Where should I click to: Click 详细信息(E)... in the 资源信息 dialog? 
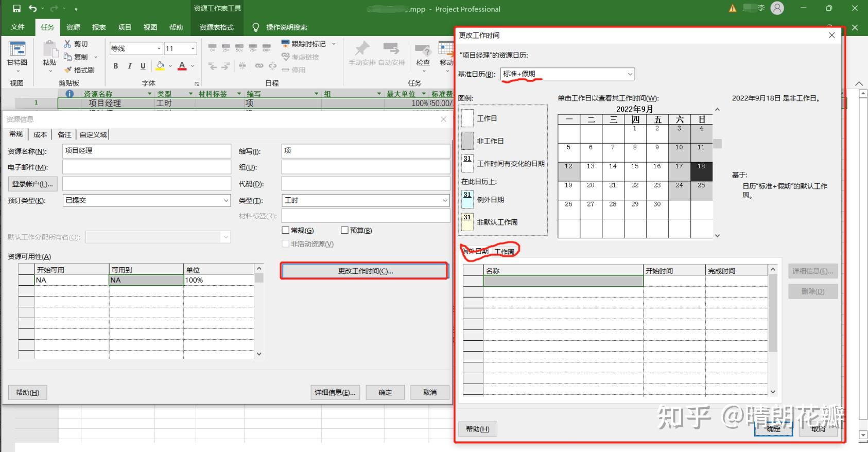pos(335,392)
